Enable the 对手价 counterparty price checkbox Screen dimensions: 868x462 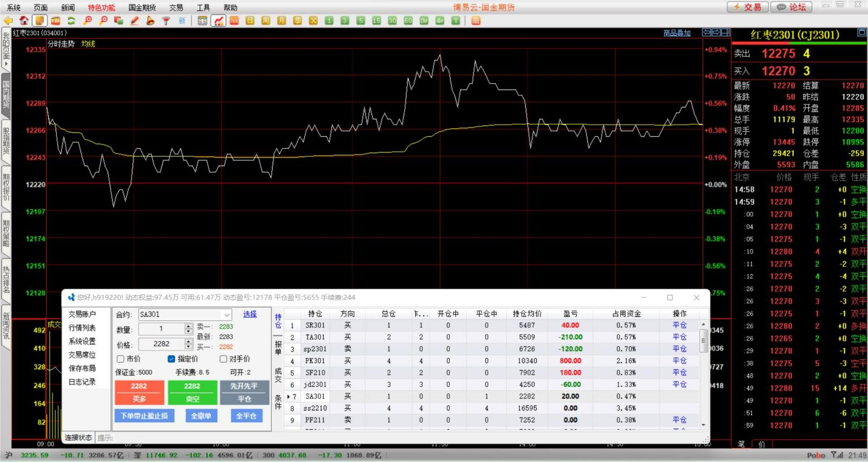click(223, 359)
